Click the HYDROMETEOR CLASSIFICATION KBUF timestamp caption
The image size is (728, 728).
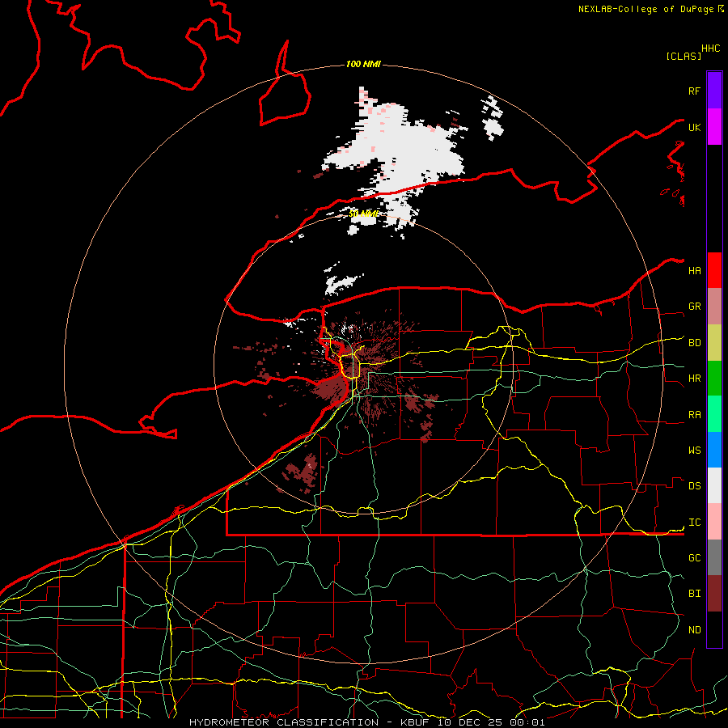(366, 722)
